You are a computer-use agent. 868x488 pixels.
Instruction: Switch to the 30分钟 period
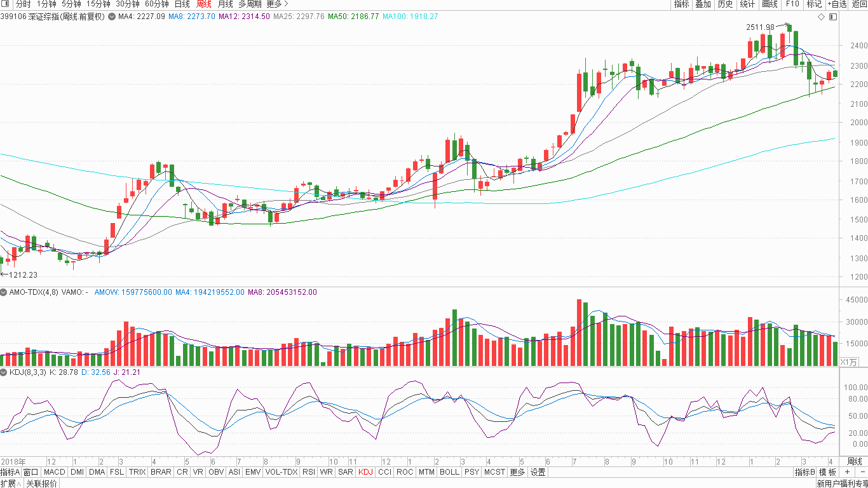pyautogui.click(x=127, y=4)
